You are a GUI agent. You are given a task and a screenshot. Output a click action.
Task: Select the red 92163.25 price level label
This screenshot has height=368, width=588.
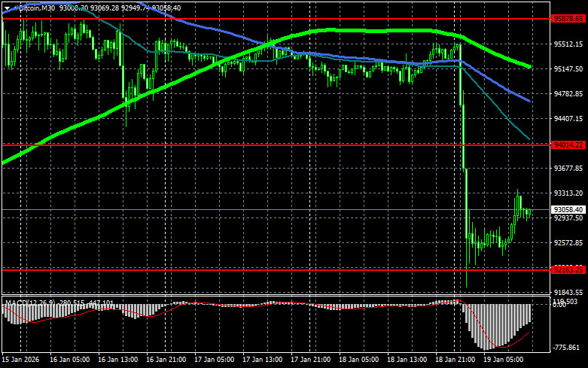point(568,270)
